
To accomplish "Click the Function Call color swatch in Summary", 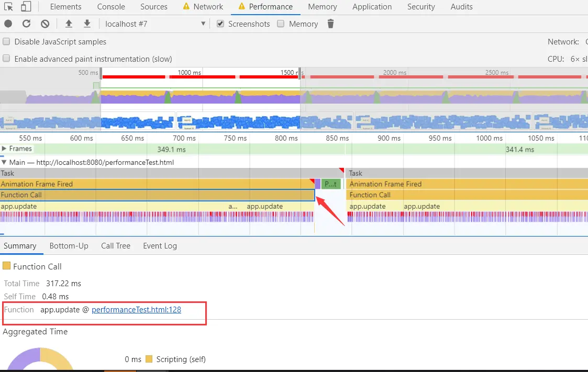I will pyautogui.click(x=6, y=266).
